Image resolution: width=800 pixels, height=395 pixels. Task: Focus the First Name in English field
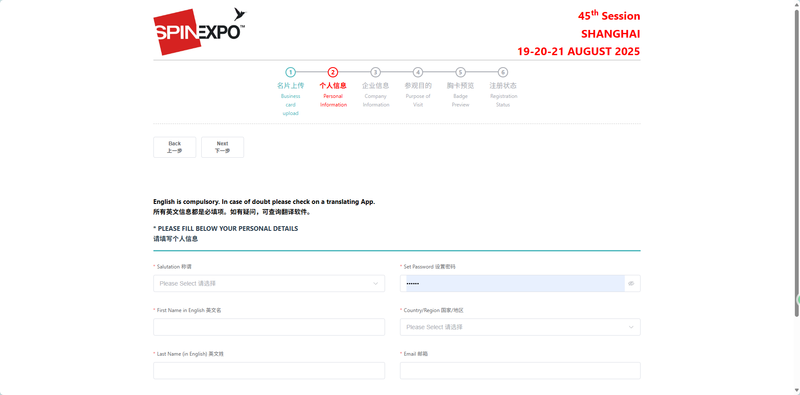click(269, 327)
